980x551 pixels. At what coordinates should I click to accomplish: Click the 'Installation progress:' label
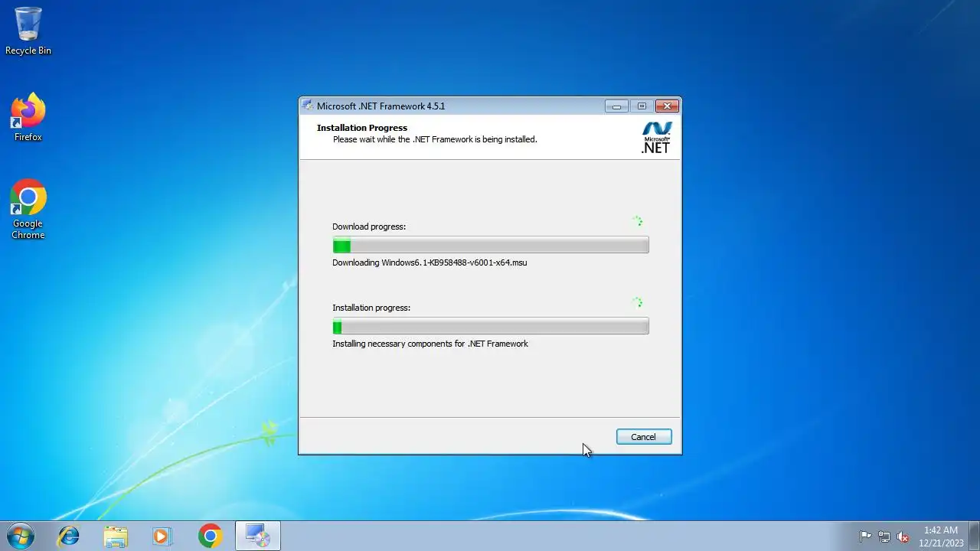371,308
